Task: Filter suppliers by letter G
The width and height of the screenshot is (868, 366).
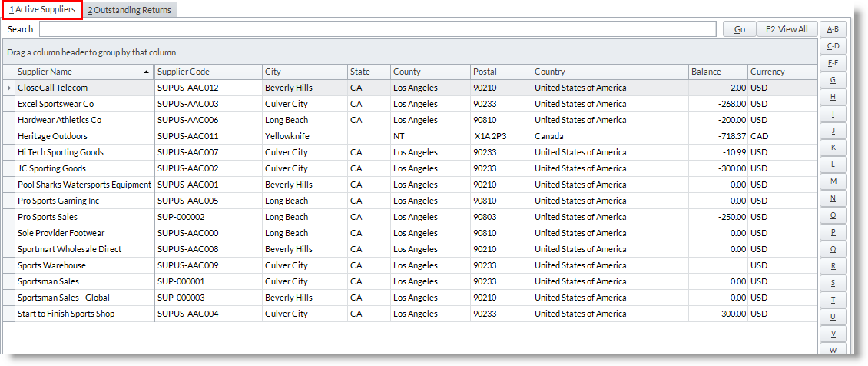Action: [833, 80]
